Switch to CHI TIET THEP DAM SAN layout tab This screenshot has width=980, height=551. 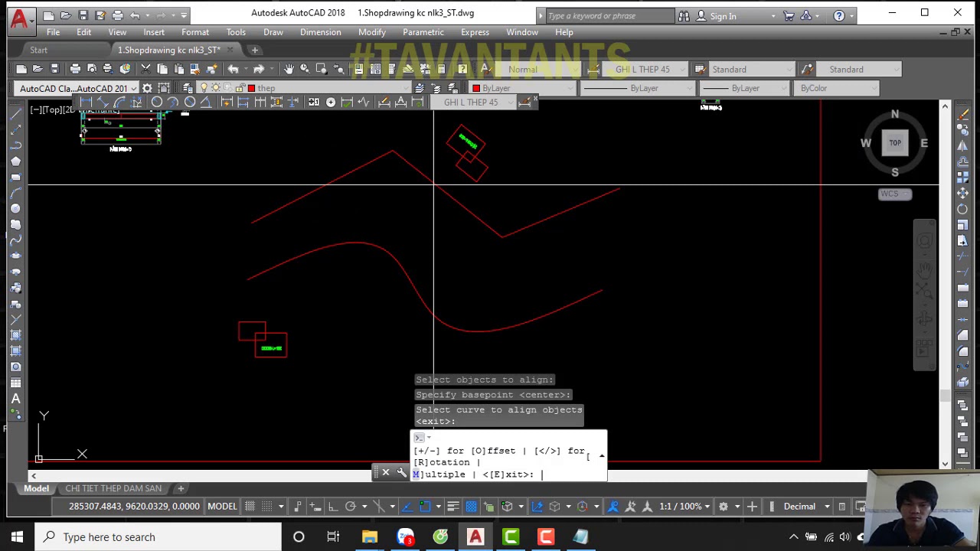click(x=113, y=488)
